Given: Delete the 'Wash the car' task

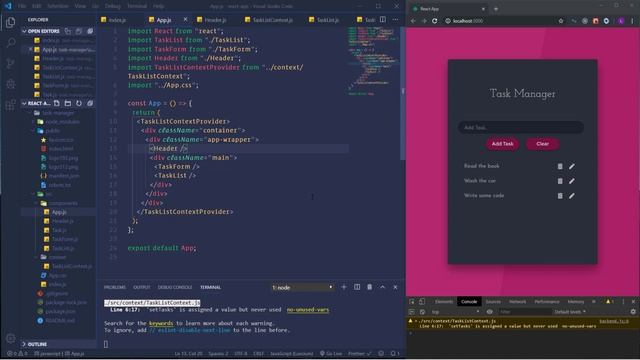Looking at the screenshot, I should (560, 181).
